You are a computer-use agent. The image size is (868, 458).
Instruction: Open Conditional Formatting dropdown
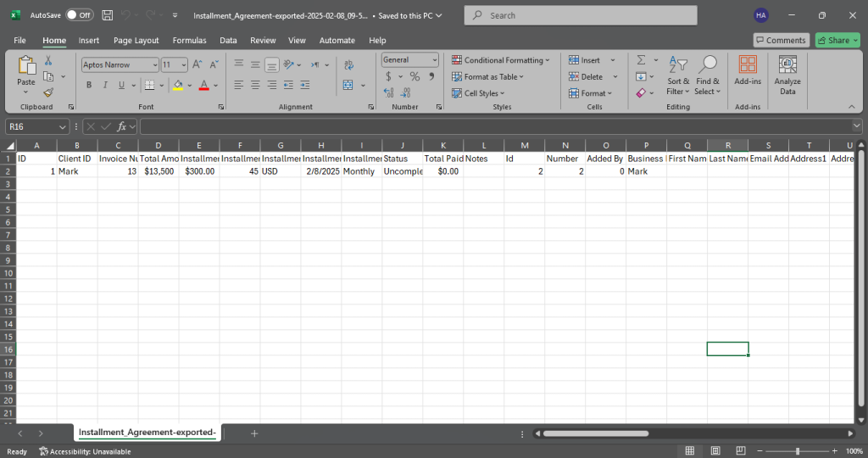pyautogui.click(x=501, y=60)
